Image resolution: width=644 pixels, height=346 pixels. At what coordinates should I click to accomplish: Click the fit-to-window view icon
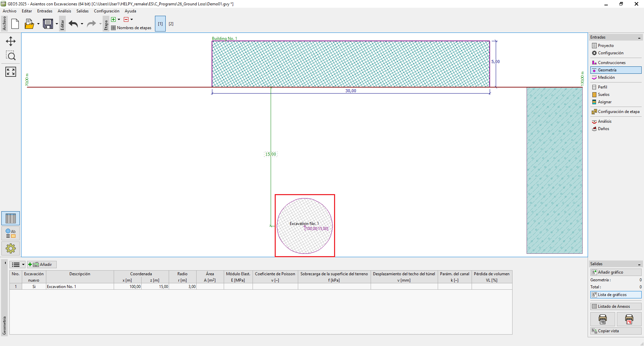(11, 71)
